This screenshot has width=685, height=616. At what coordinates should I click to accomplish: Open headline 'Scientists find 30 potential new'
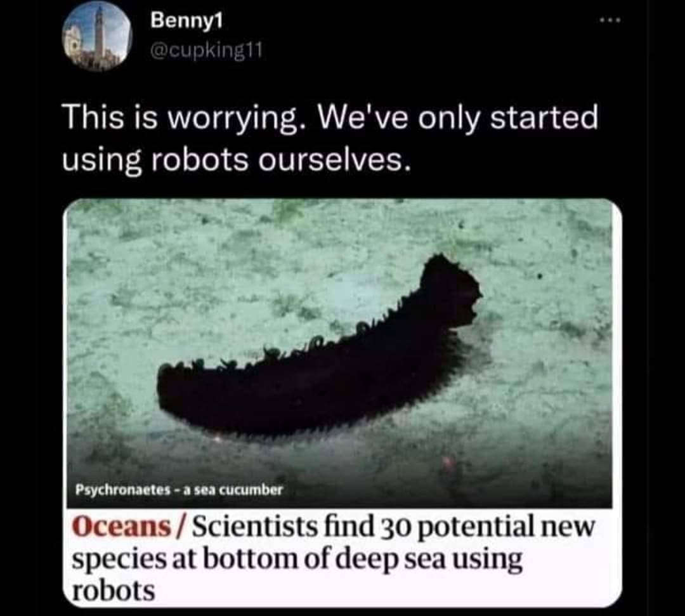[x=393, y=527]
